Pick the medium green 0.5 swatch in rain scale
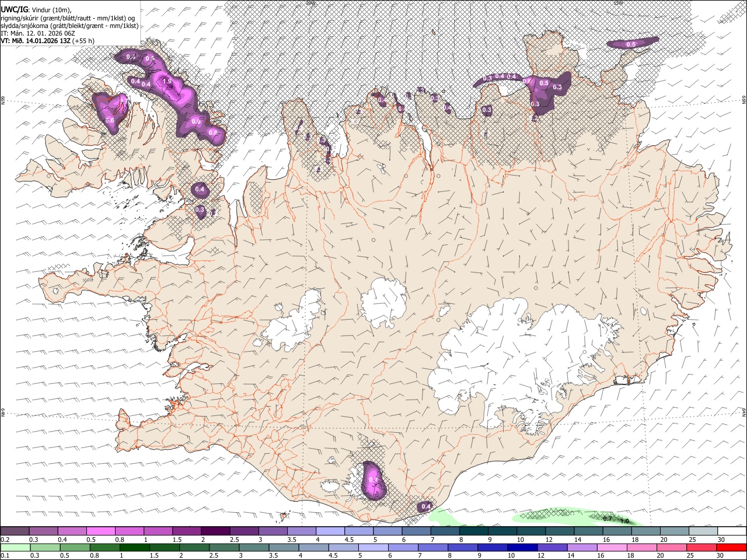This screenshot has width=747, height=560. [x=75, y=547]
